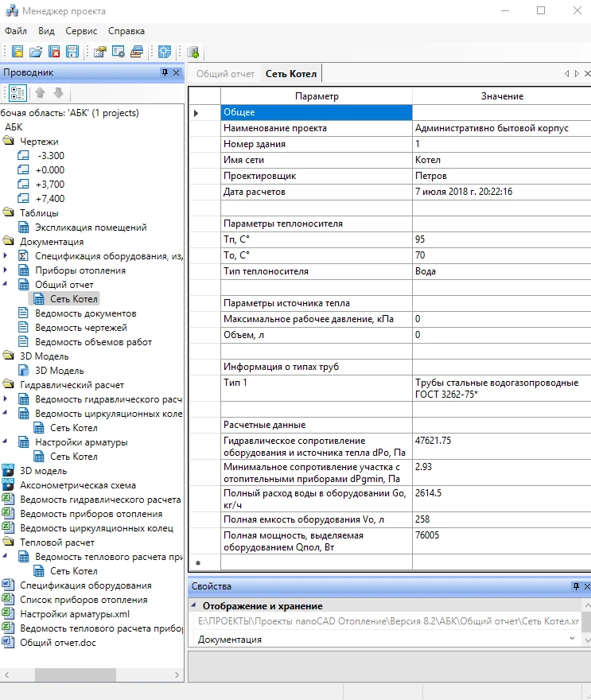Switch to the Общий отчет tab

pos(225,74)
